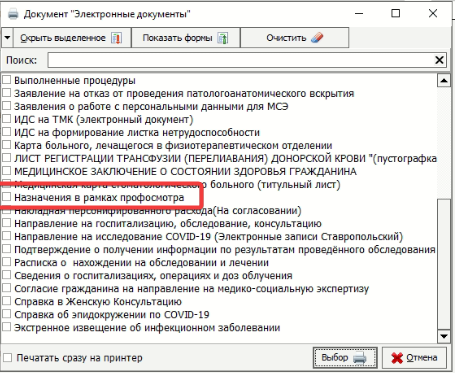Check ИДС на формирование листка нетрудоспособности
This screenshot has width=455, height=373.
point(7,132)
